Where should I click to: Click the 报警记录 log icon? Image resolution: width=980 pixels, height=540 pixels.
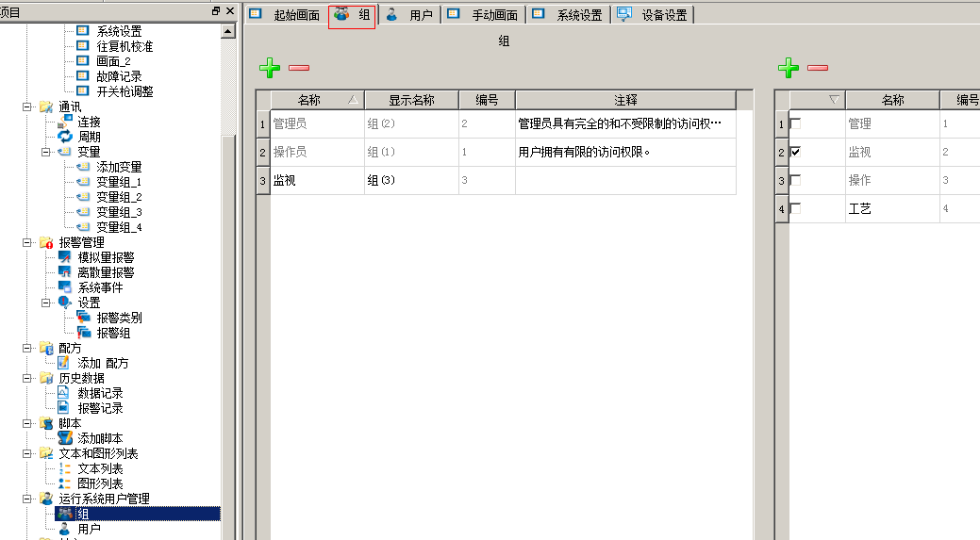[x=63, y=408]
